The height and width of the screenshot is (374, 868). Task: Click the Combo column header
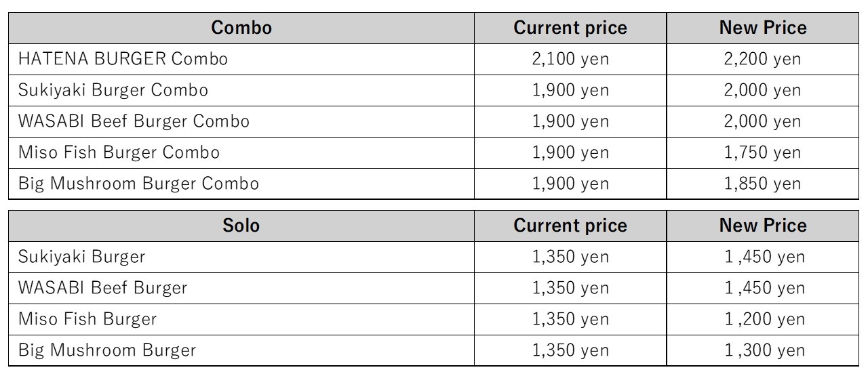click(x=241, y=28)
